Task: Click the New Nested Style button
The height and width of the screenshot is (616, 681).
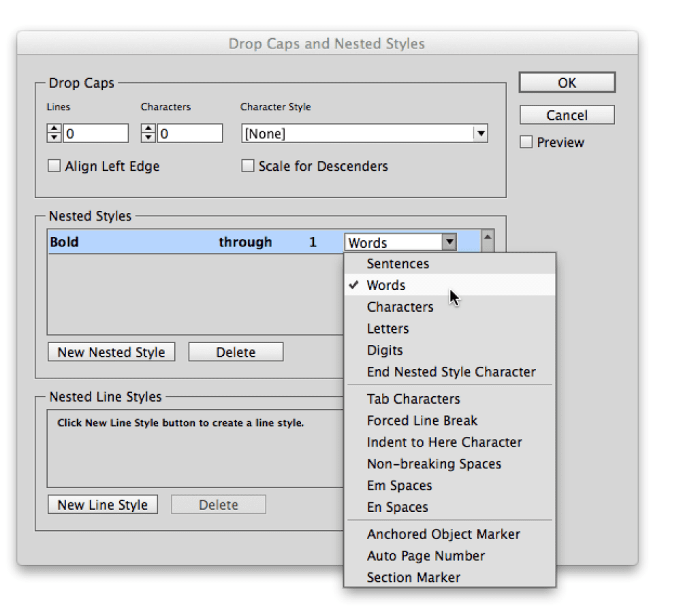Action: tap(111, 352)
